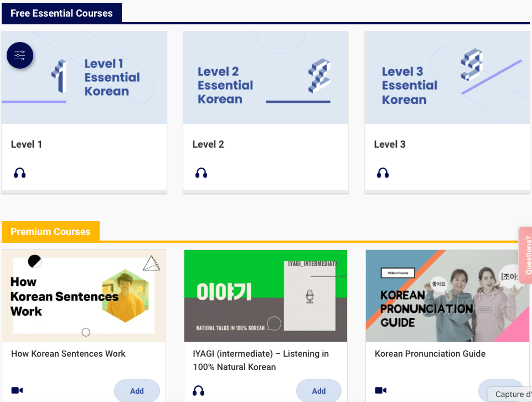Click the headphones icon under Level 1
The height and width of the screenshot is (402, 532).
tap(20, 173)
